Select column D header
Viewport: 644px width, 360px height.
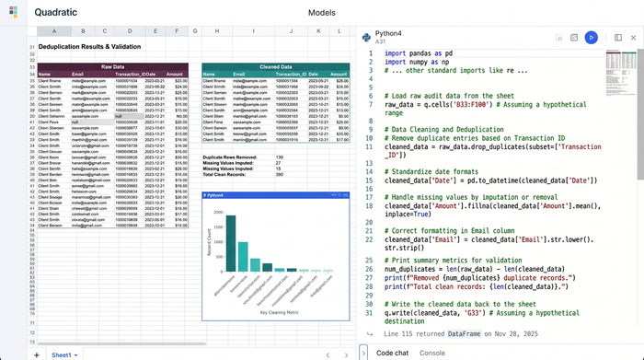[130, 30]
